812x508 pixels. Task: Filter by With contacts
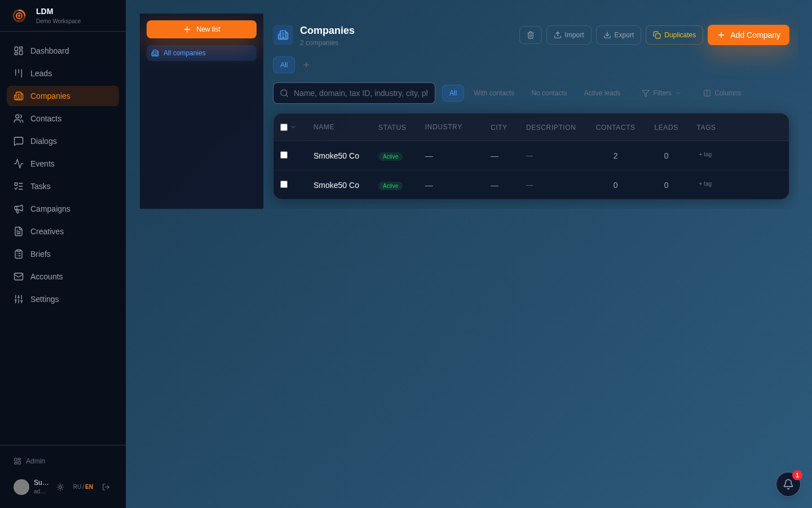[494, 93]
